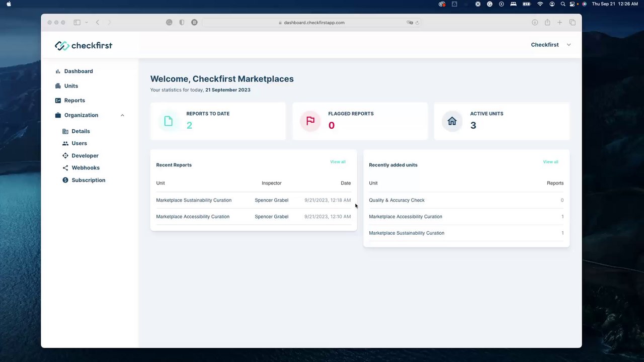The image size is (644, 362).
Task: Click the B extension icon in Safari toolbar
Action: pyautogui.click(x=194, y=23)
